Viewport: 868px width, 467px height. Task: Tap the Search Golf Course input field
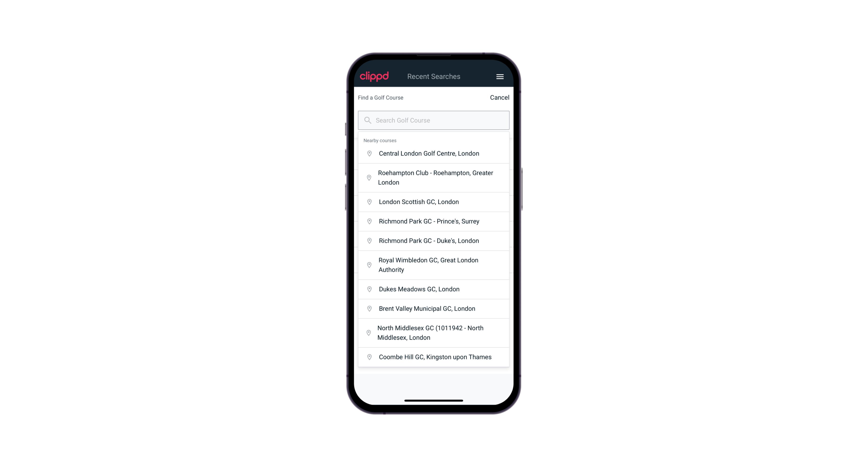click(434, 120)
